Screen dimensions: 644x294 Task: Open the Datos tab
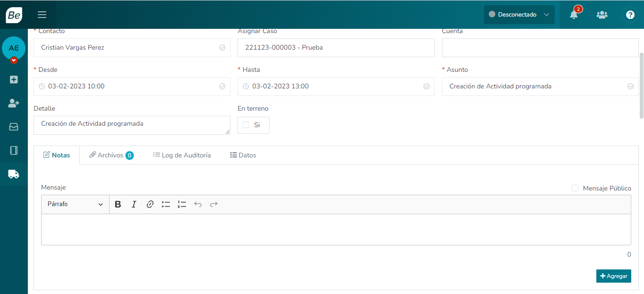243,155
